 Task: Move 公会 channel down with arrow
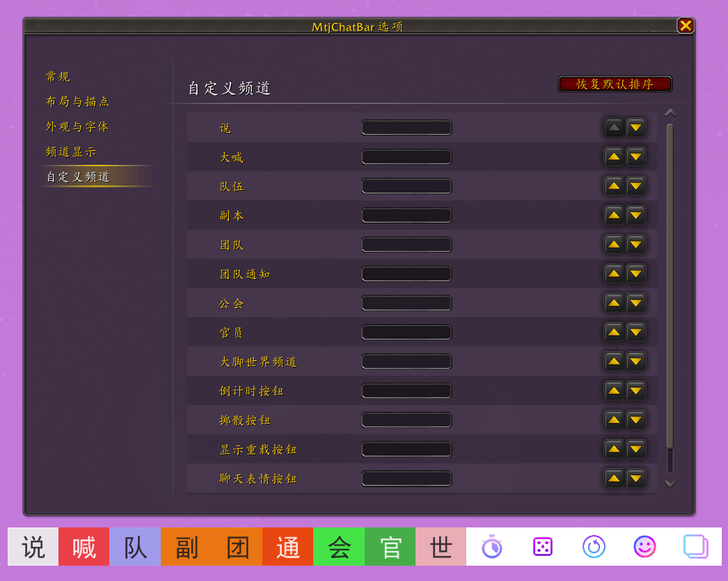pyautogui.click(x=636, y=303)
